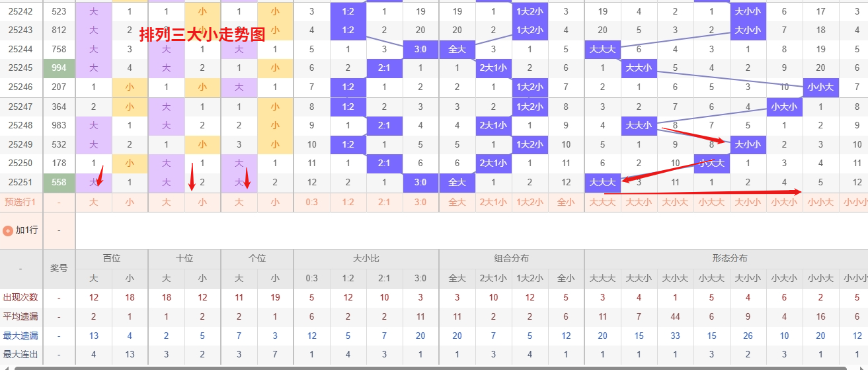
Task: Click green highlighted number 994 in row 25245
Action: pyautogui.click(x=59, y=68)
